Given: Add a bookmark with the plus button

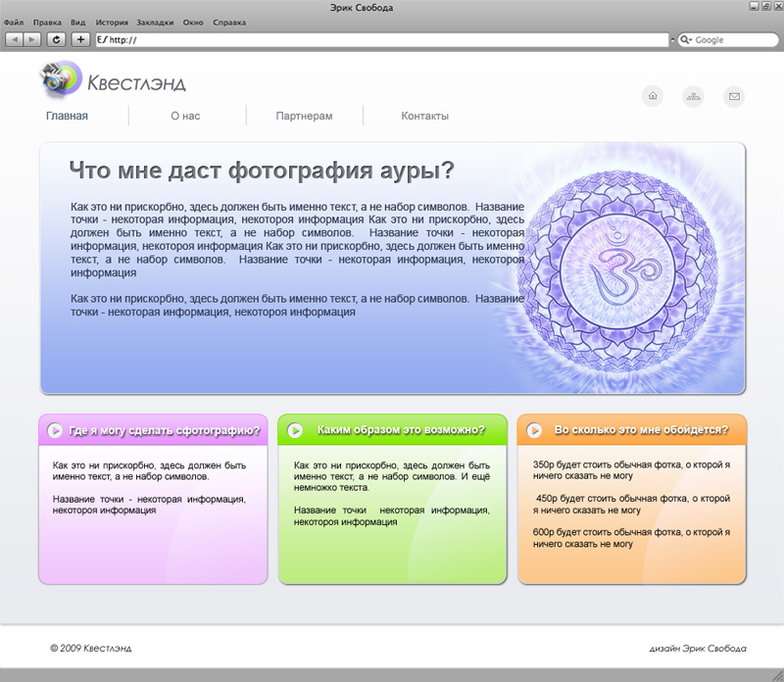Looking at the screenshot, I should (x=80, y=39).
